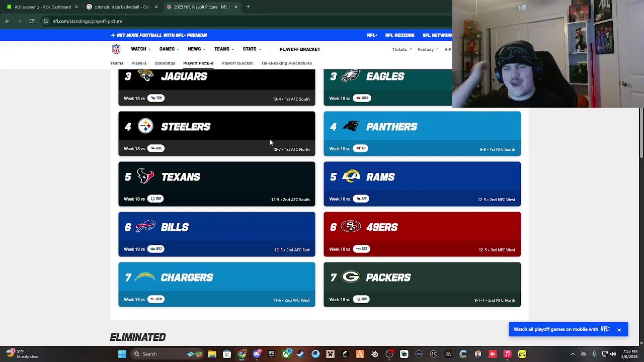Open Microsoft Store from the taskbar

227,354
